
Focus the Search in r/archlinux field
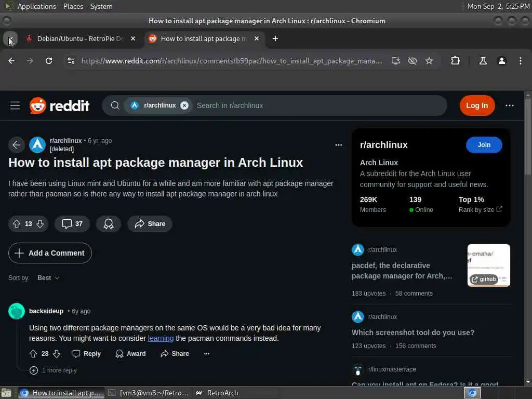pos(319,105)
